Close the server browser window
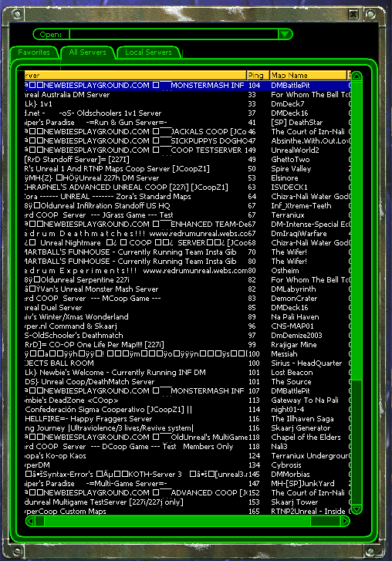Viewport: 392px width, 561px height. (353, 15)
